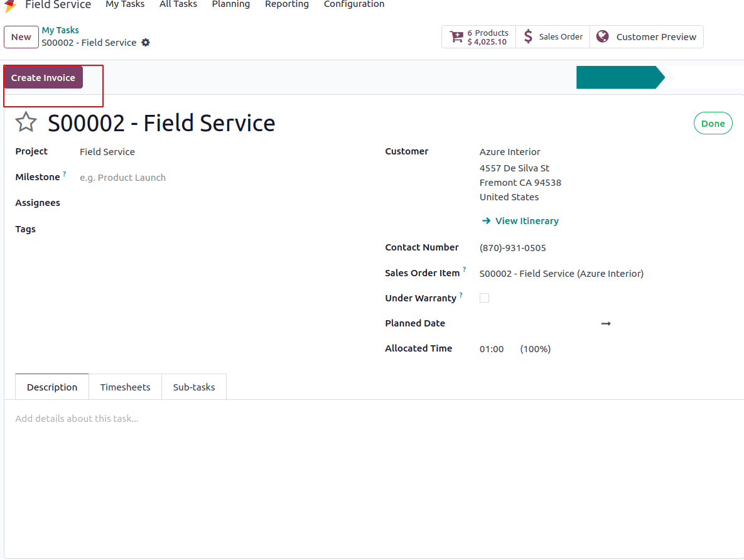Image resolution: width=744 pixels, height=560 pixels.
Task: Open Customer Preview globe button
Action: tap(647, 37)
